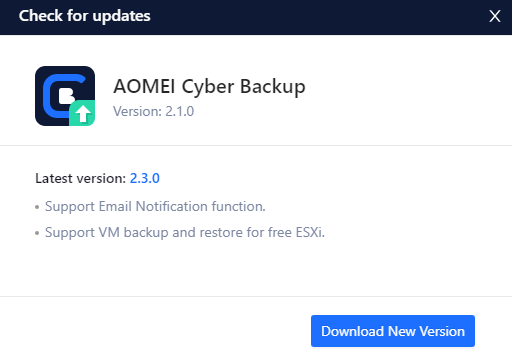Open the 2.3.0 latest version link
Viewport: 512px width, 360px height.
pyautogui.click(x=145, y=178)
